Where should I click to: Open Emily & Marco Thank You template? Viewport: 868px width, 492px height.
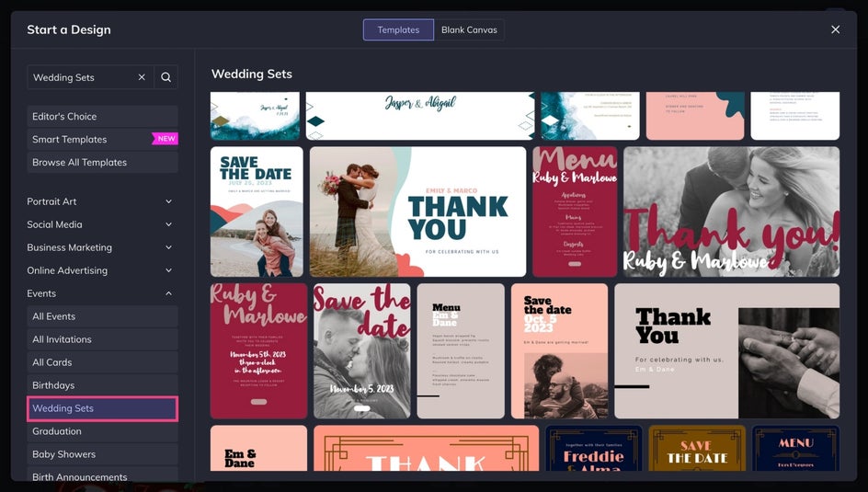point(418,212)
